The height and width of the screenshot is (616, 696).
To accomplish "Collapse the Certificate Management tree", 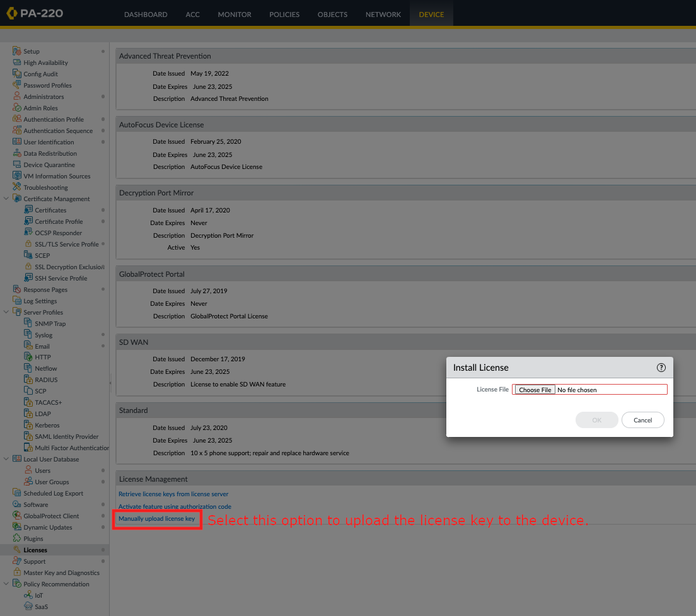I will 6,199.
